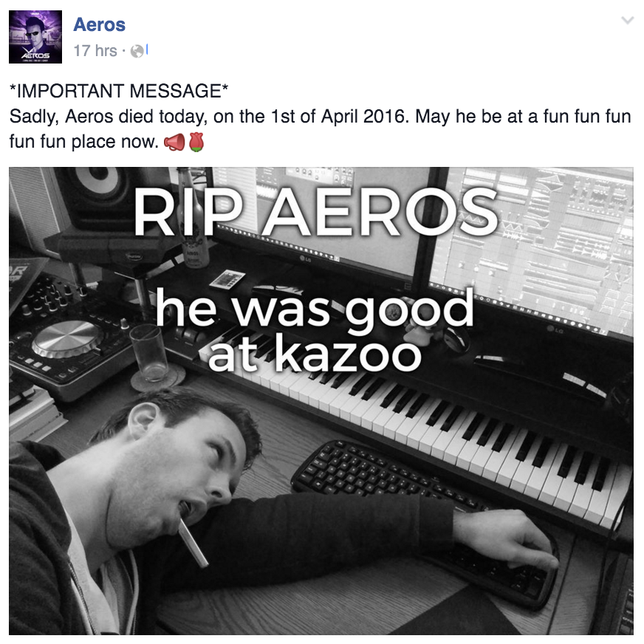Open the Aeros profile picture thumbnail
The image size is (644, 644).
pyautogui.click(x=35, y=37)
